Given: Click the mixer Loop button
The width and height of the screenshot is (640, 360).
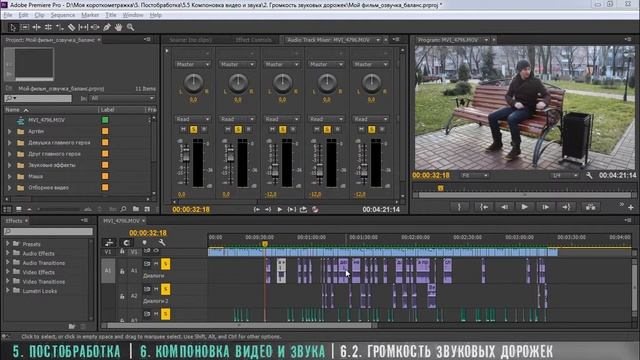Looking at the screenshot, I should click(303, 209).
